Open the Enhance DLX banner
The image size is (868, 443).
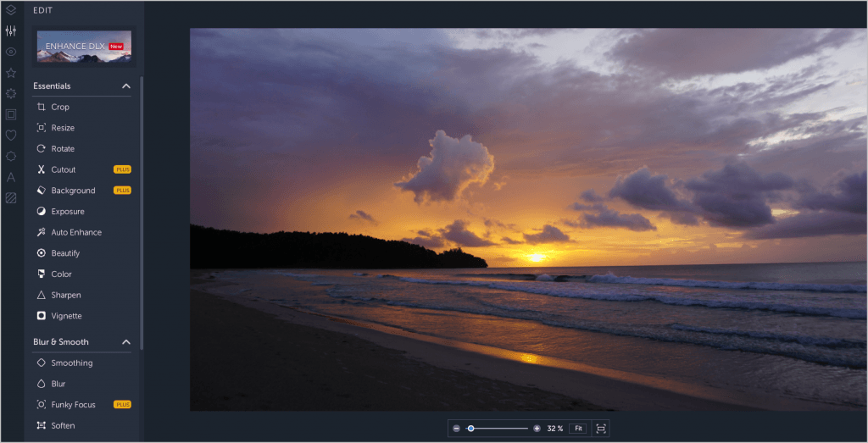[84, 47]
